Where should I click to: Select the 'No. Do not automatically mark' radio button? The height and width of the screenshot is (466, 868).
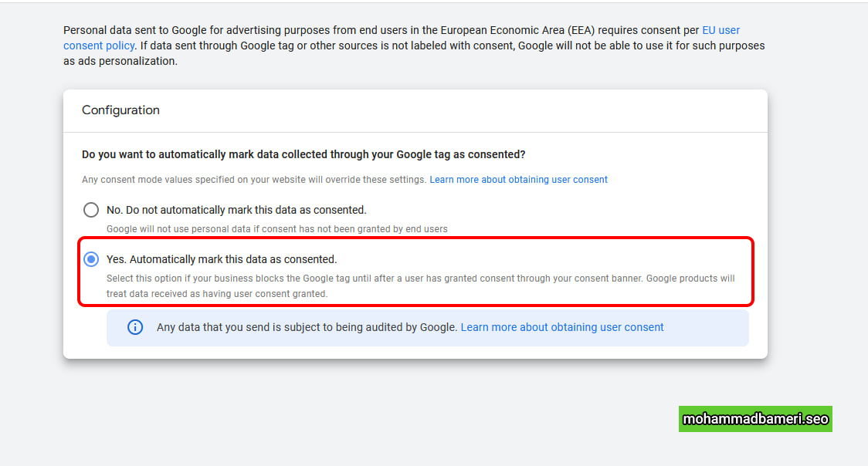91,210
